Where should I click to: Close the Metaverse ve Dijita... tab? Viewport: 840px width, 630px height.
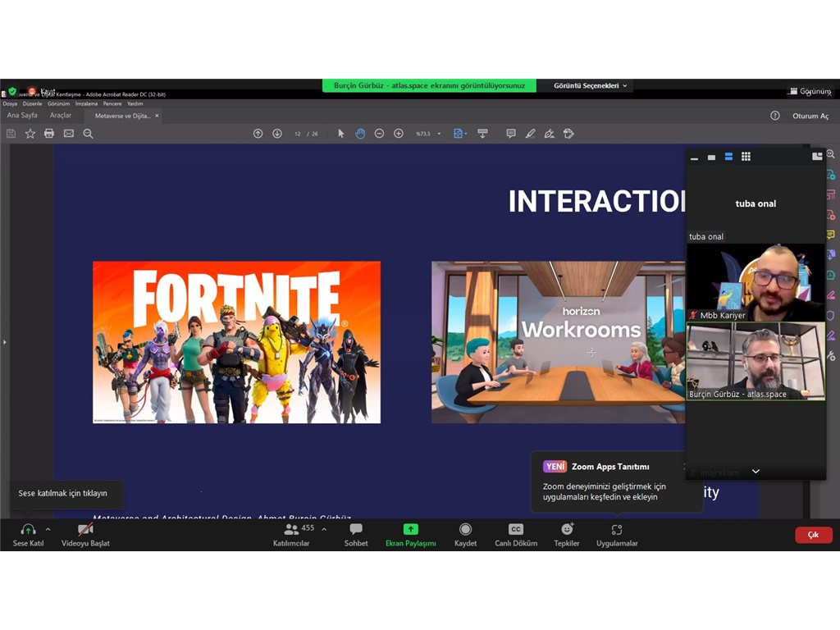click(157, 116)
